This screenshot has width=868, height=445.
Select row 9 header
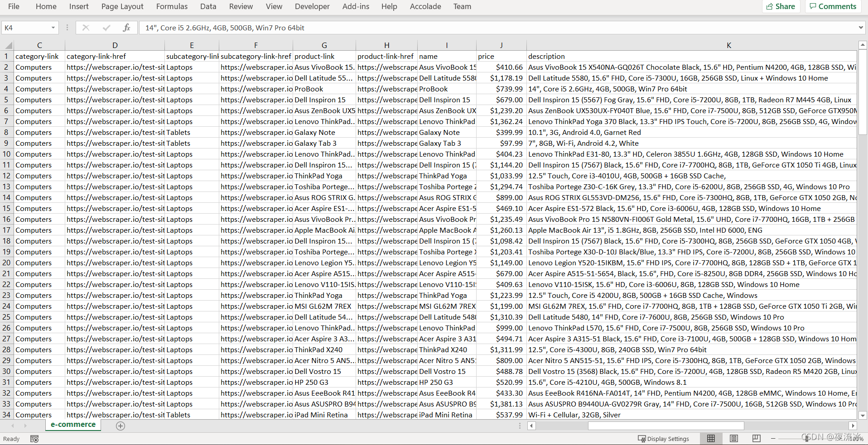click(6, 143)
